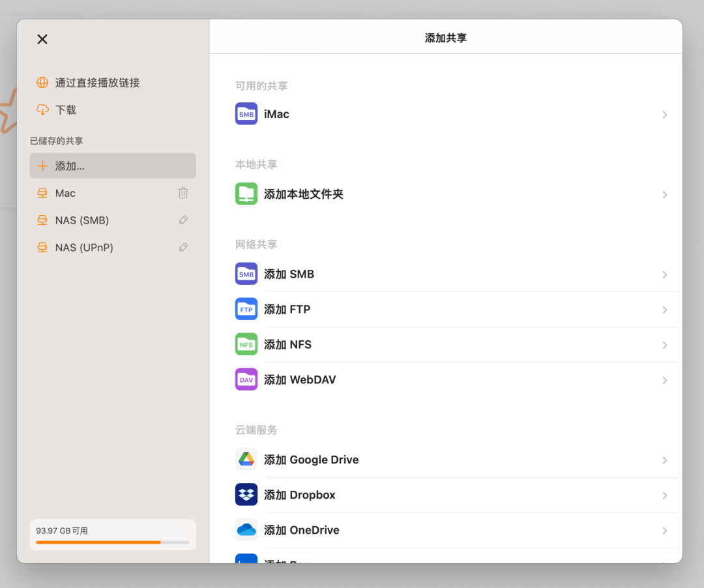Expand the 添加 FTP row chevron
704x588 pixels.
coord(664,309)
